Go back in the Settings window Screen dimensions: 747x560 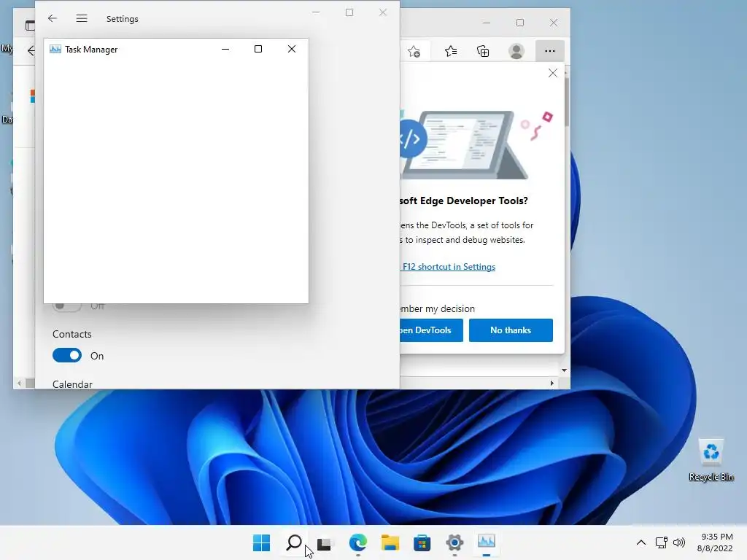click(53, 18)
